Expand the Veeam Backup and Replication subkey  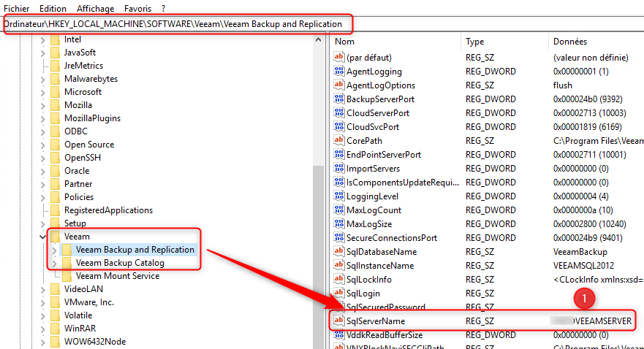click(x=55, y=250)
